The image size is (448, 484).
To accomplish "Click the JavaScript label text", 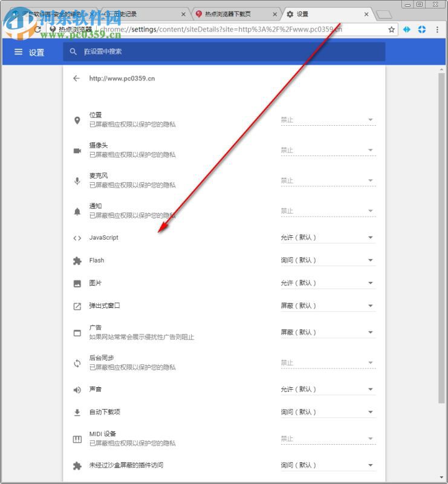I will [103, 237].
